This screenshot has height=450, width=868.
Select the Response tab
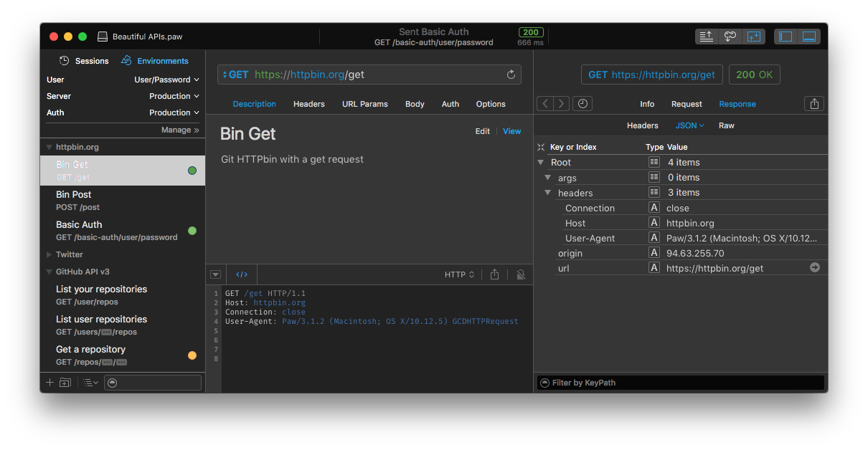point(737,104)
